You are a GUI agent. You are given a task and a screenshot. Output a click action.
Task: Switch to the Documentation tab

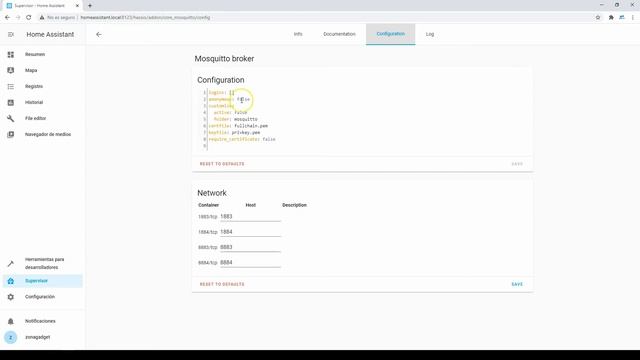coord(339,34)
